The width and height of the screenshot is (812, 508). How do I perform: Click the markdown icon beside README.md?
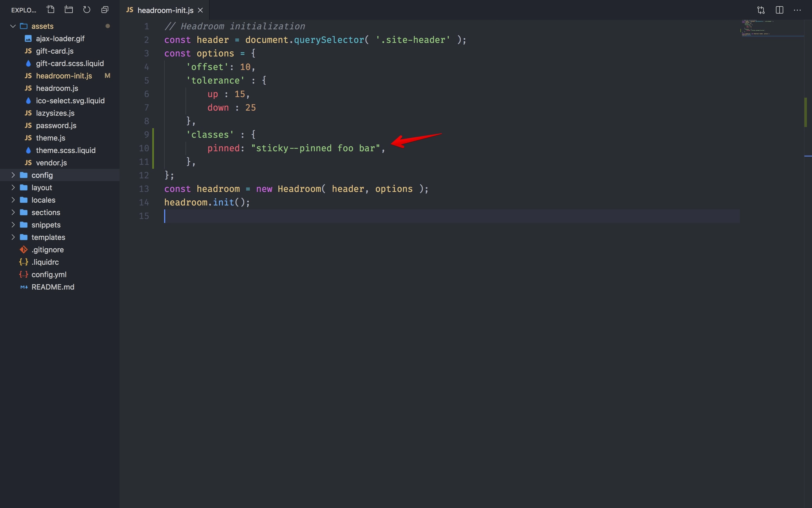pyautogui.click(x=24, y=287)
